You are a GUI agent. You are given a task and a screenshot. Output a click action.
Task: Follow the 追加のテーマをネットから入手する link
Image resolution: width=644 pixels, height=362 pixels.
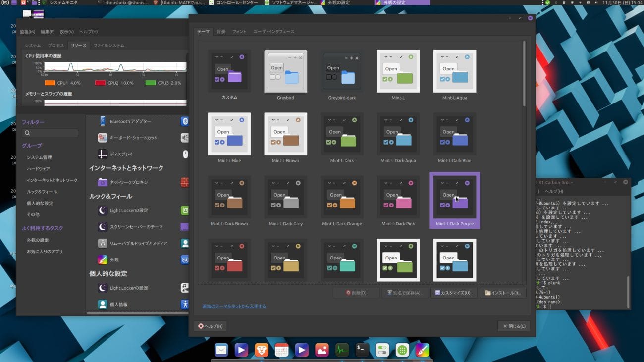[x=234, y=306]
